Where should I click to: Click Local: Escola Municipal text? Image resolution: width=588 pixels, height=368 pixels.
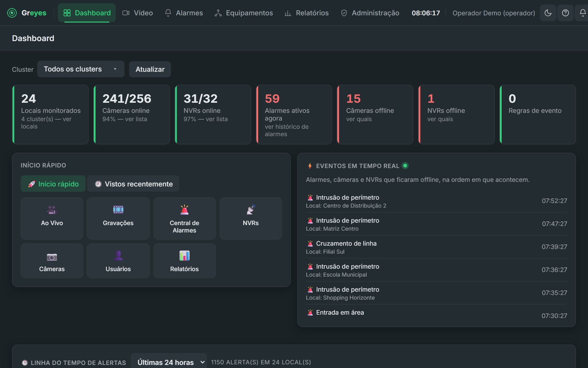[x=336, y=274]
